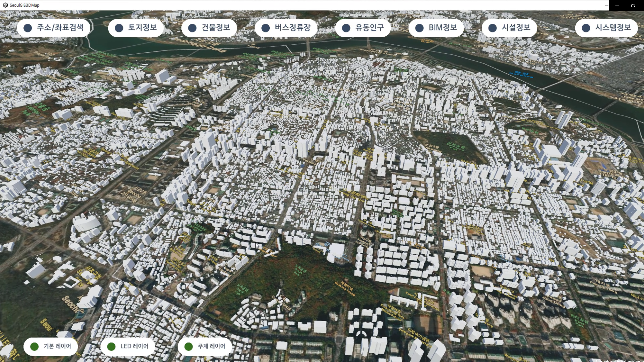Select the 버스정류장 bus stop menu
Screen dimensions: 644x362
[286, 28]
